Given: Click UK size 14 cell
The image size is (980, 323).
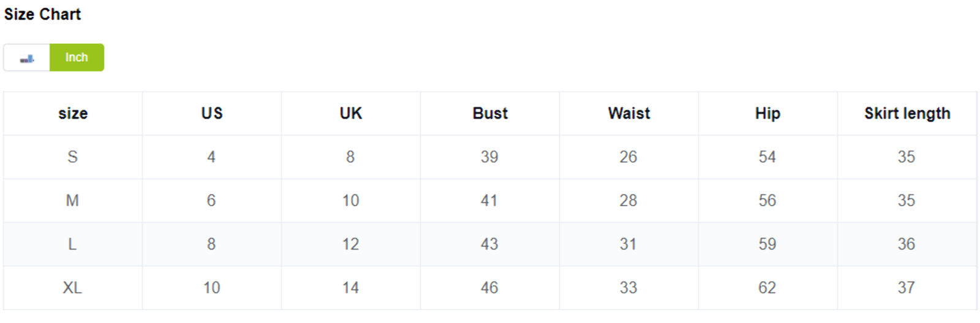Looking at the screenshot, I should (x=350, y=288).
